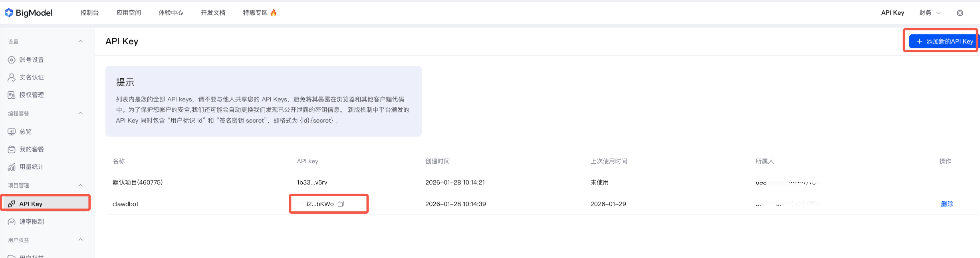Open the language globe icon
Image resolution: width=980 pixels, height=258 pixels.
[x=960, y=13]
